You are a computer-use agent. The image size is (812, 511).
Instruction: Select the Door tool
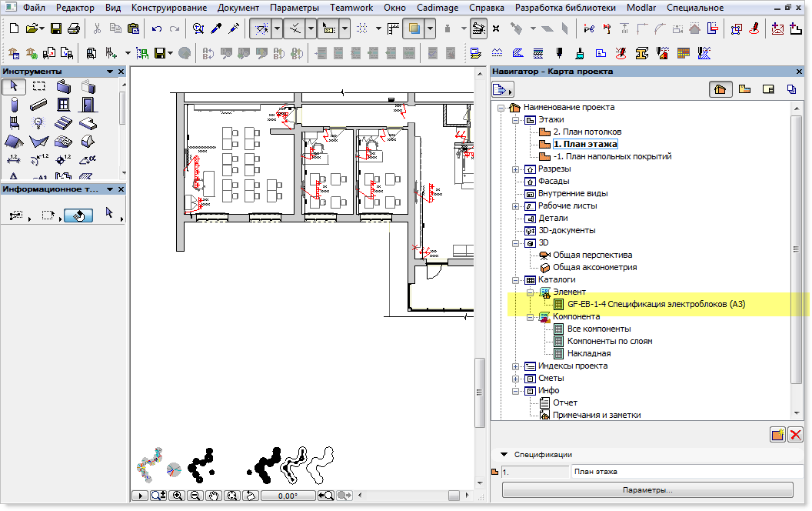pos(88,105)
